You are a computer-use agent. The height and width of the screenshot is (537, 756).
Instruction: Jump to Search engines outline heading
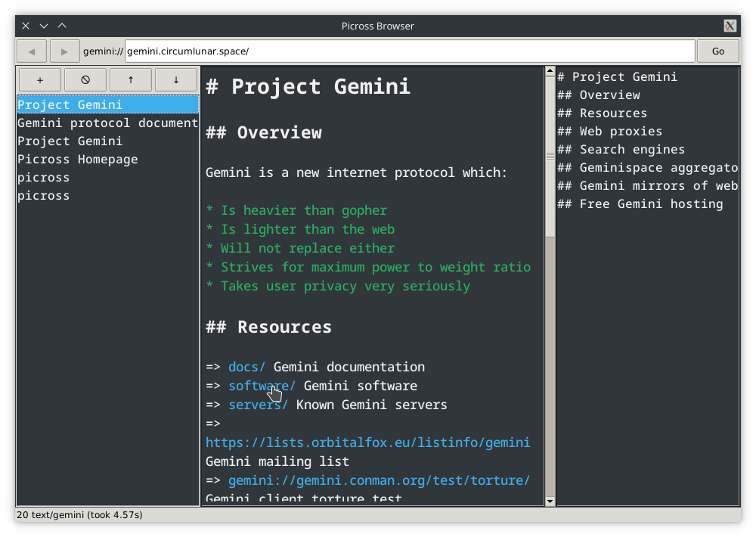pyautogui.click(x=632, y=150)
